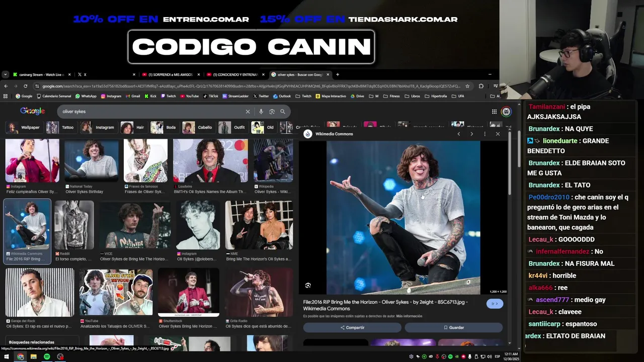Image resolution: width=644 pixels, height=362 pixels.
Task: Filter images by Old chip
Action: pos(263,127)
